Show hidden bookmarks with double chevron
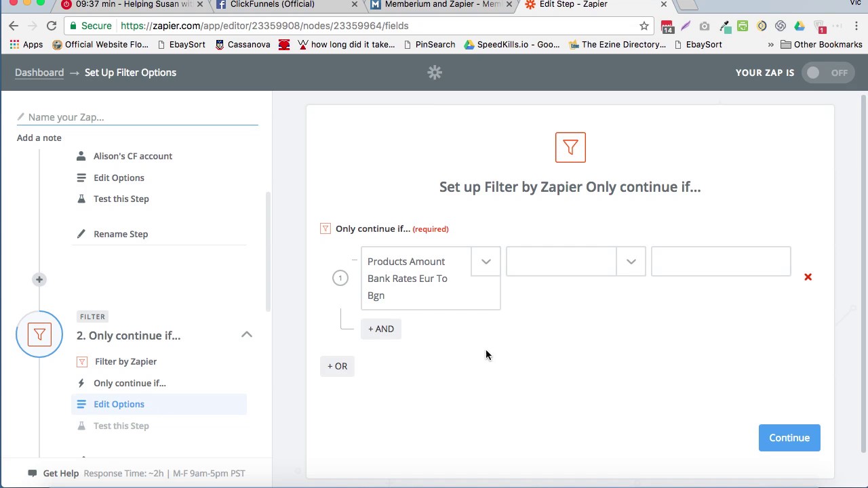 [771, 45]
